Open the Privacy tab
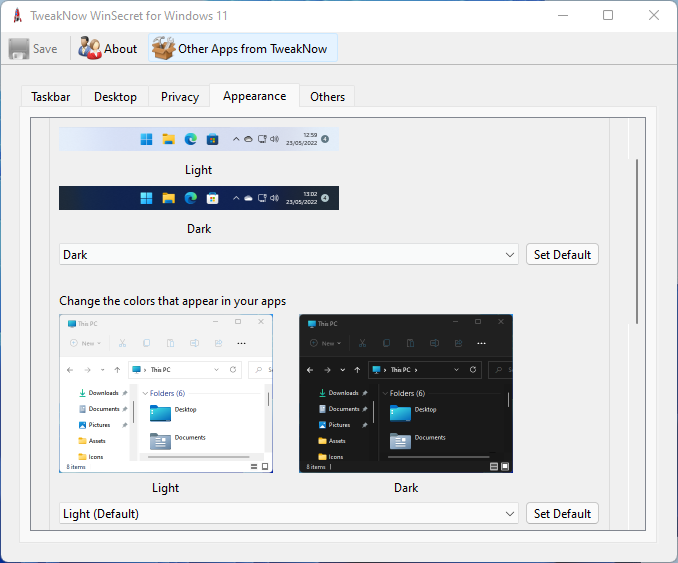This screenshot has width=678, height=563. pos(180,96)
